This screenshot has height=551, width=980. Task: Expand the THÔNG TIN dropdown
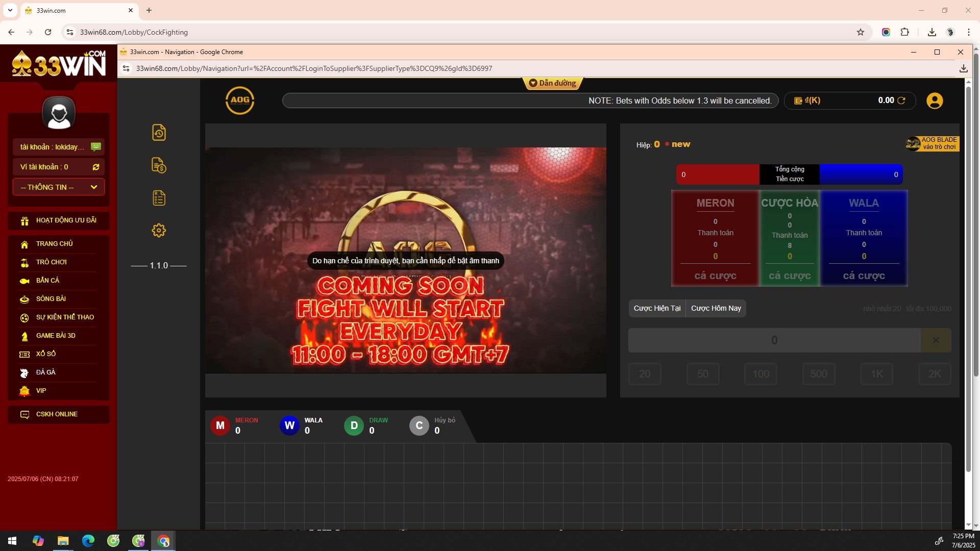pos(59,187)
